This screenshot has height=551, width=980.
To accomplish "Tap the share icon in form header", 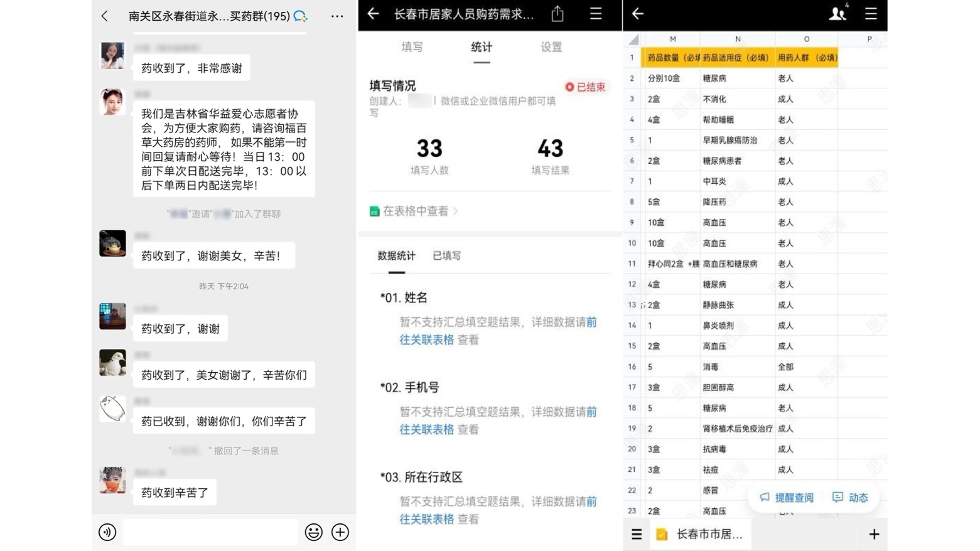I will click(x=557, y=14).
